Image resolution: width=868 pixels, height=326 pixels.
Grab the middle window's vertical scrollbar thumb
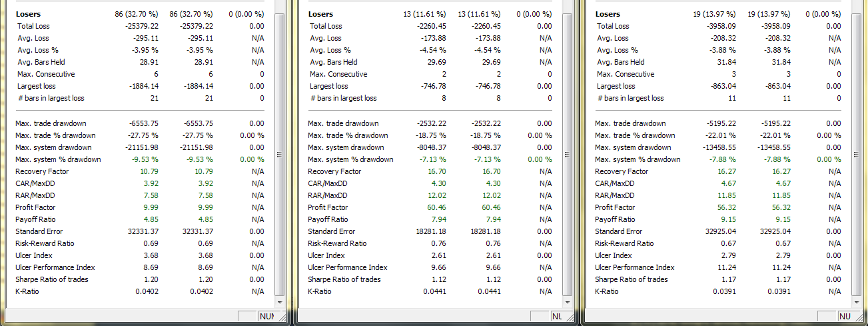[568, 154]
